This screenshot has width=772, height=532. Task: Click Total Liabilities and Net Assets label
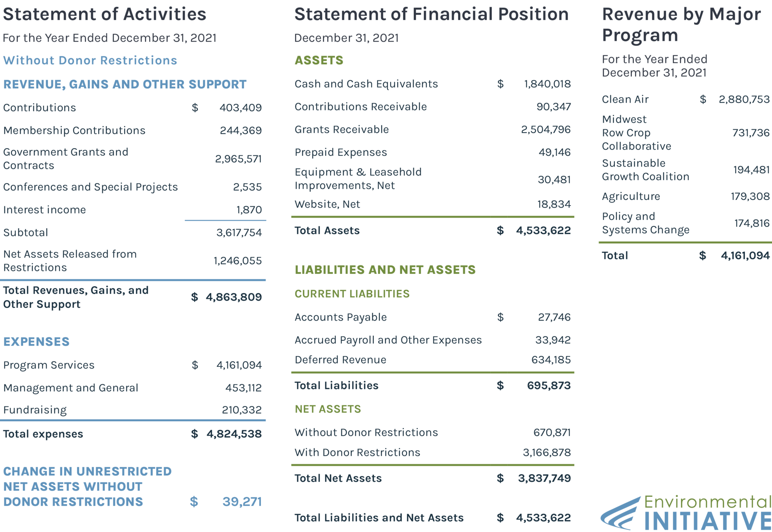tap(379, 518)
